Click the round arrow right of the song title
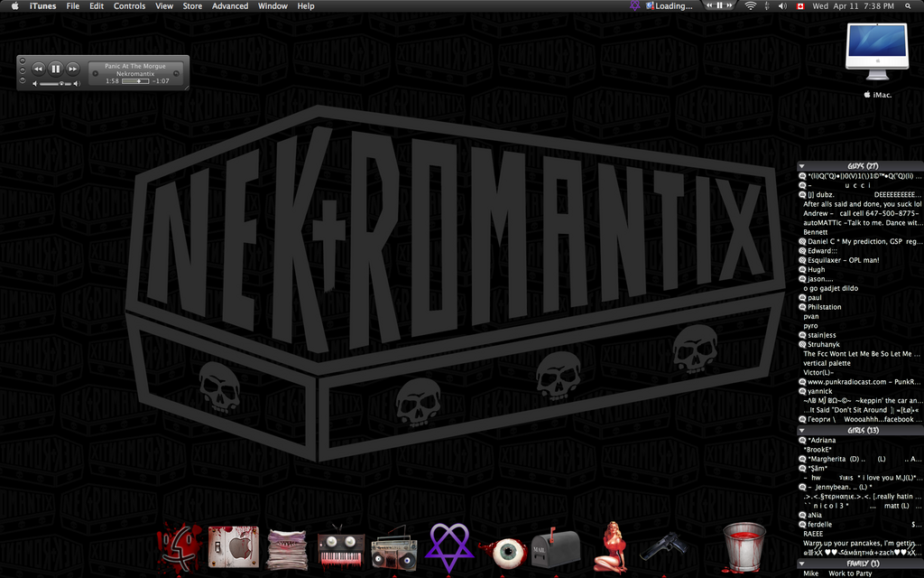924x578 pixels. point(176,74)
